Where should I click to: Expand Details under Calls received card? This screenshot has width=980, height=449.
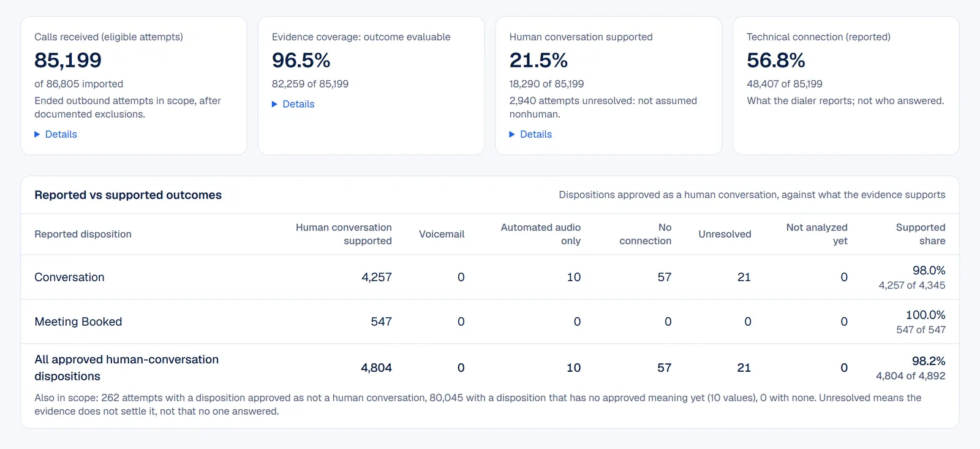coord(56,134)
